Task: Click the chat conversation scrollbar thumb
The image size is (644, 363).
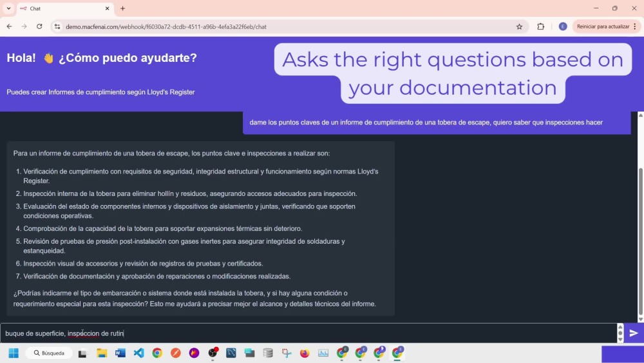Action: [x=640, y=241]
